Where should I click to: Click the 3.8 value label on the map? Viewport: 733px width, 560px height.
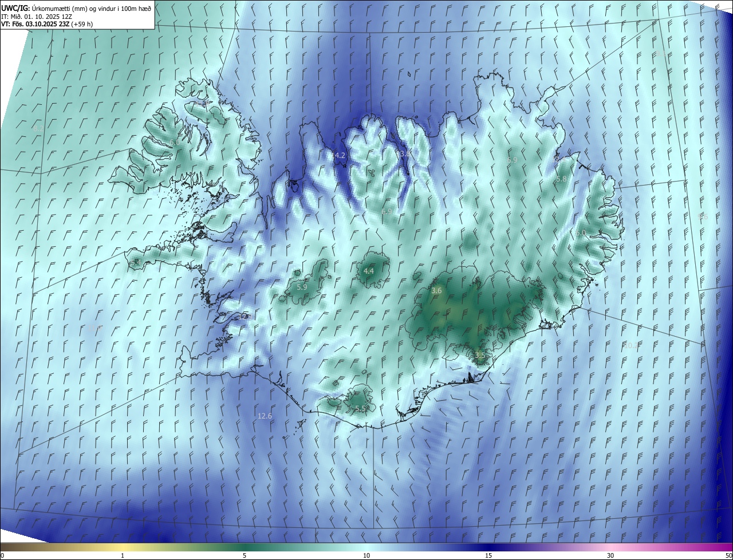pyautogui.click(x=405, y=154)
